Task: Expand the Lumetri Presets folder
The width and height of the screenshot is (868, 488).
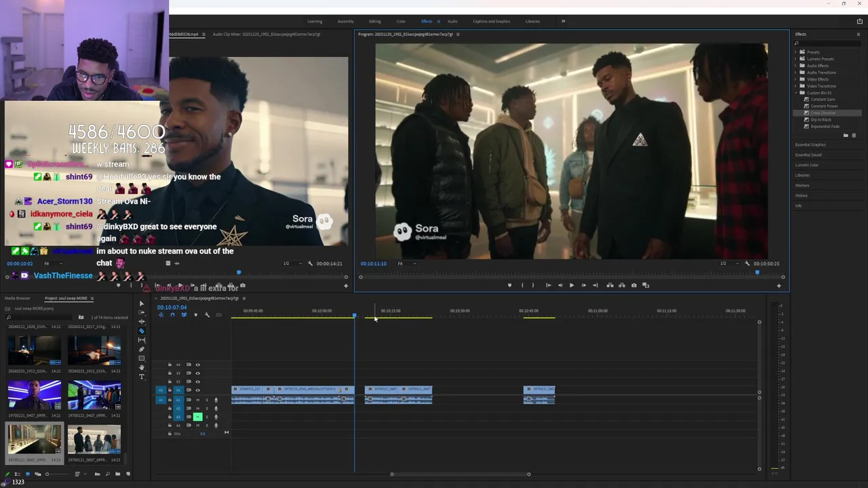Action: [x=795, y=59]
